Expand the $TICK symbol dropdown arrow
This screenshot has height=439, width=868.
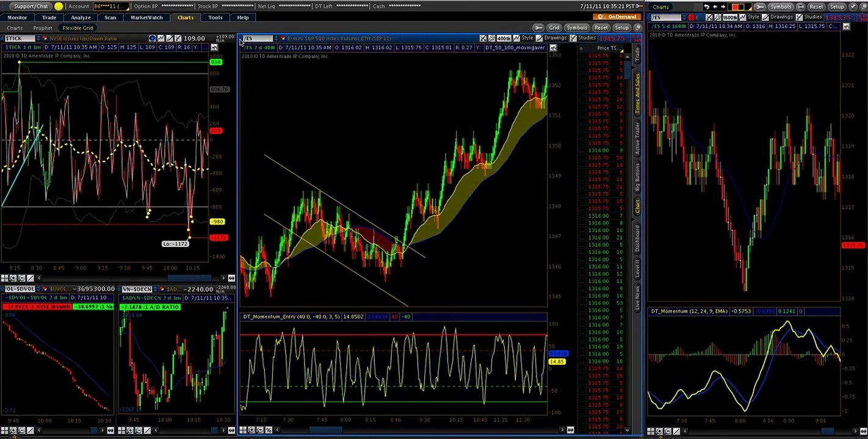coord(38,38)
